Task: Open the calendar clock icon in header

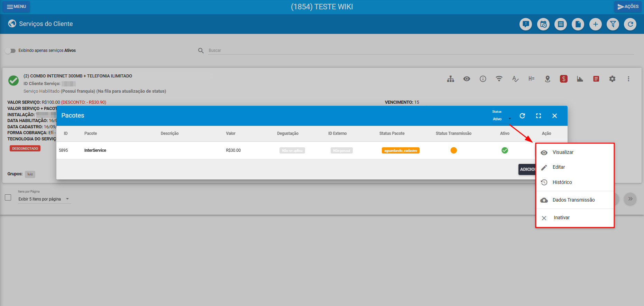Action: (x=543, y=24)
